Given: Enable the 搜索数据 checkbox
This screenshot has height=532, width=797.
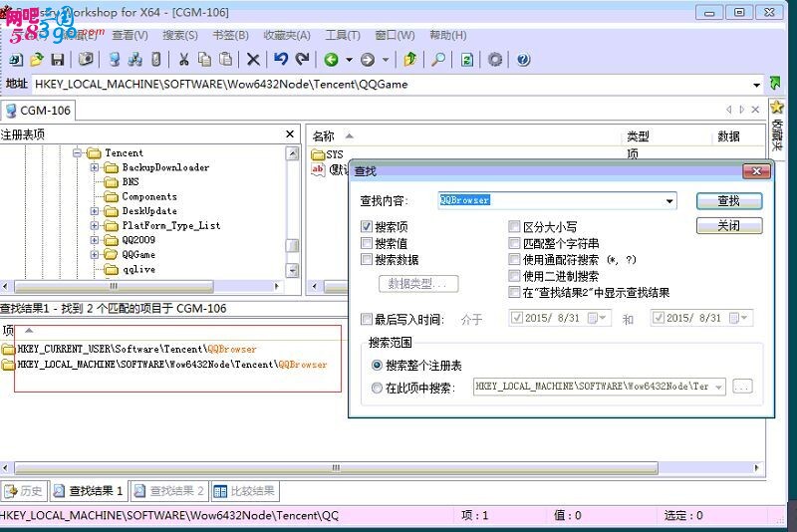Looking at the screenshot, I should pos(367,259).
